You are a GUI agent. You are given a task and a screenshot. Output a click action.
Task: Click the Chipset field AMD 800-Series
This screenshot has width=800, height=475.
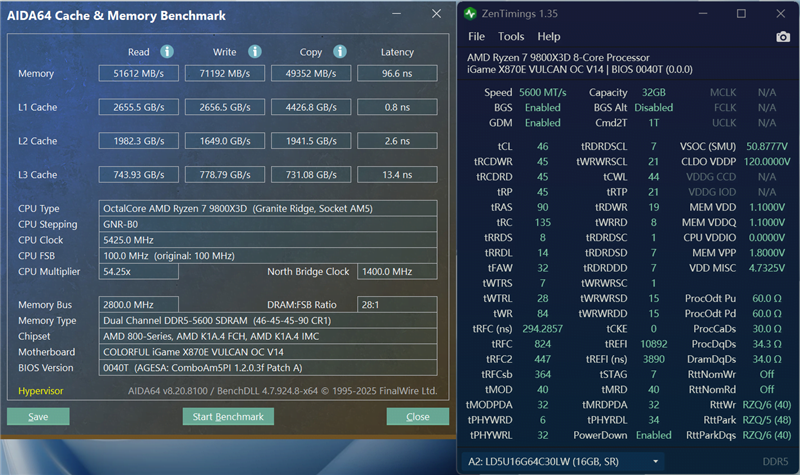click(x=268, y=336)
